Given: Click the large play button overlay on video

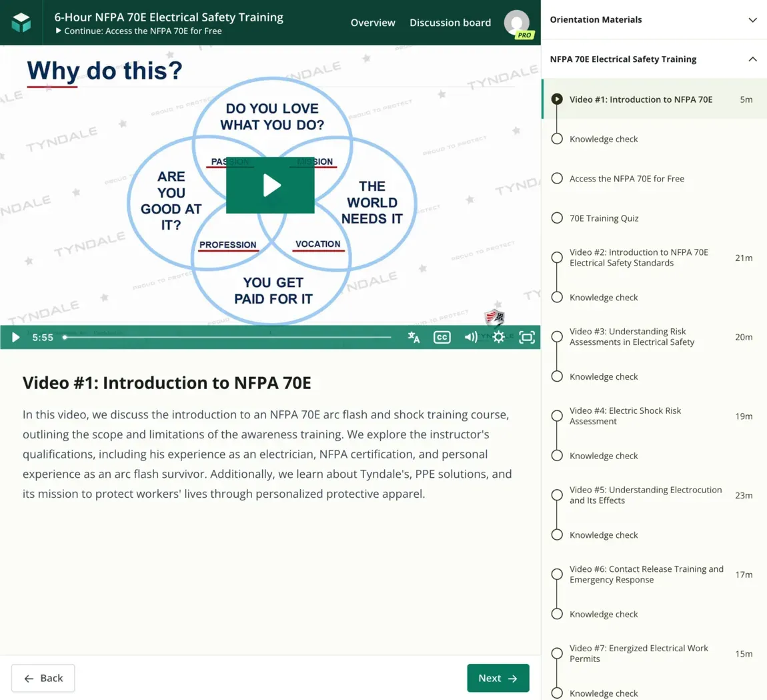Looking at the screenshot, I should coord(270,185).
